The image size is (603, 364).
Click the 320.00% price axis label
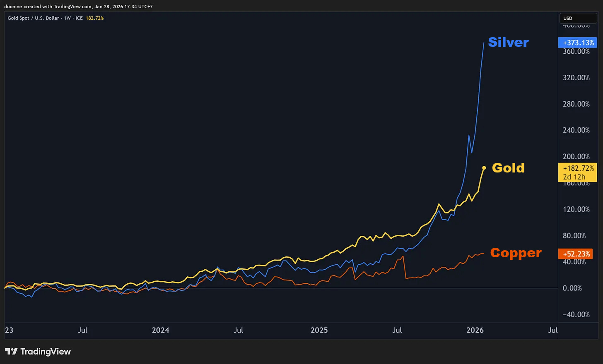click(576, 78)
